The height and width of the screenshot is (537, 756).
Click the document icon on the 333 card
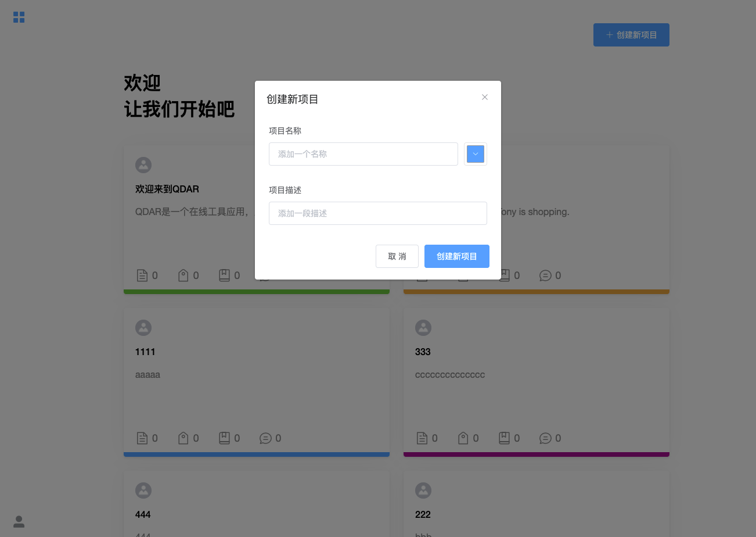[422, 438]
